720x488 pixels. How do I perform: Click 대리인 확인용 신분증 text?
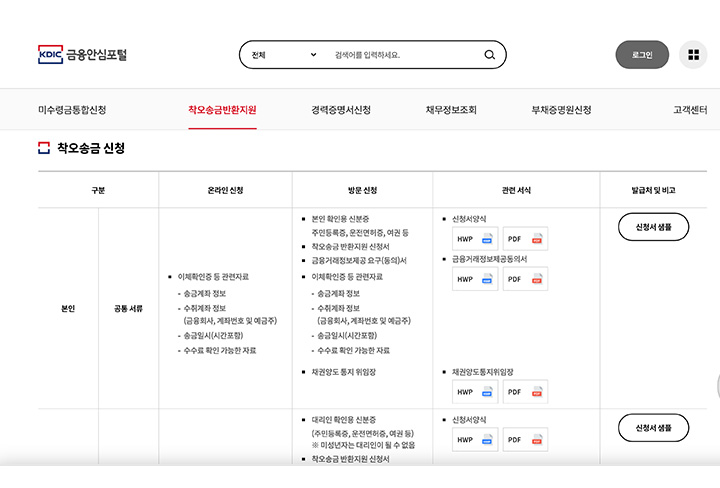pyautogui.click(x=343, y=420)
